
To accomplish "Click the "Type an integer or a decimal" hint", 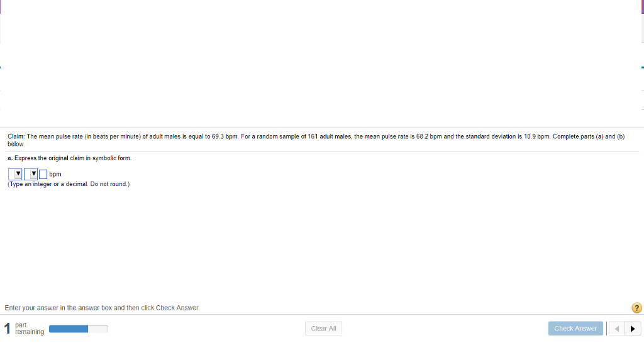I will point(69,184).
